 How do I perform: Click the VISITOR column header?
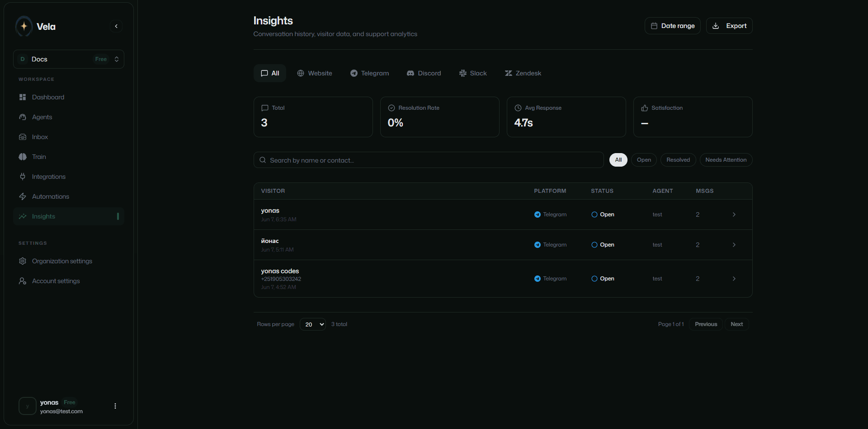coord(273,191)
